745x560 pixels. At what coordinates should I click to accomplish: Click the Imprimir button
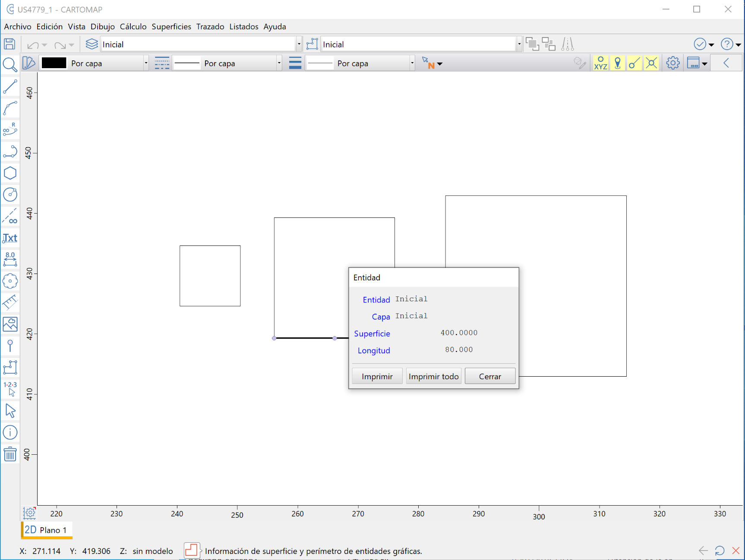[x=377, y=376]
